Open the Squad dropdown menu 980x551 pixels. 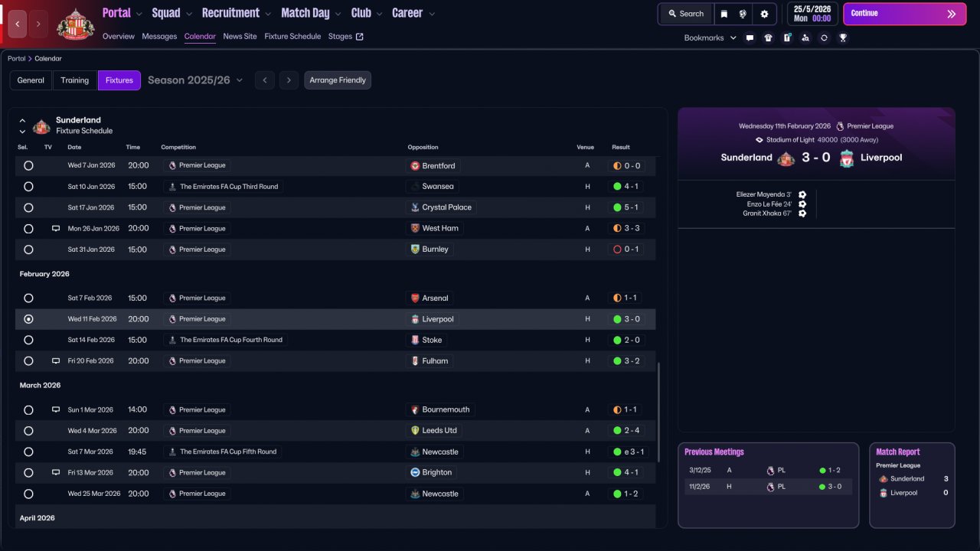coord(172,13)
